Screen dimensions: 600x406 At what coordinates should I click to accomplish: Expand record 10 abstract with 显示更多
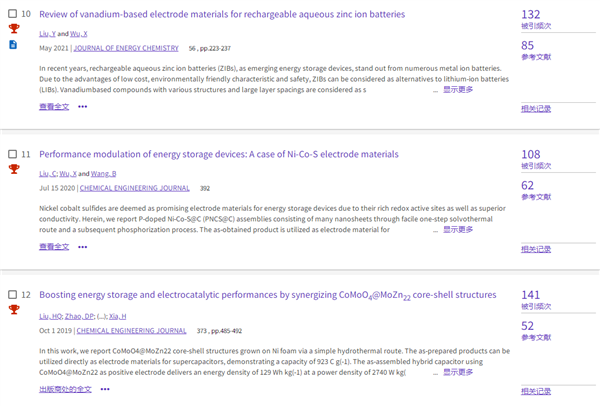tap(458, 90)
